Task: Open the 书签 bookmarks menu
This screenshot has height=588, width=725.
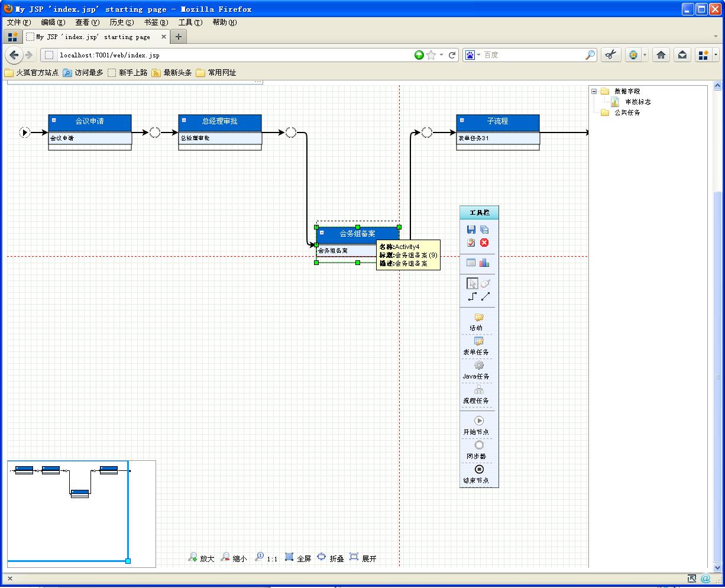Action: tap(156, 22)
